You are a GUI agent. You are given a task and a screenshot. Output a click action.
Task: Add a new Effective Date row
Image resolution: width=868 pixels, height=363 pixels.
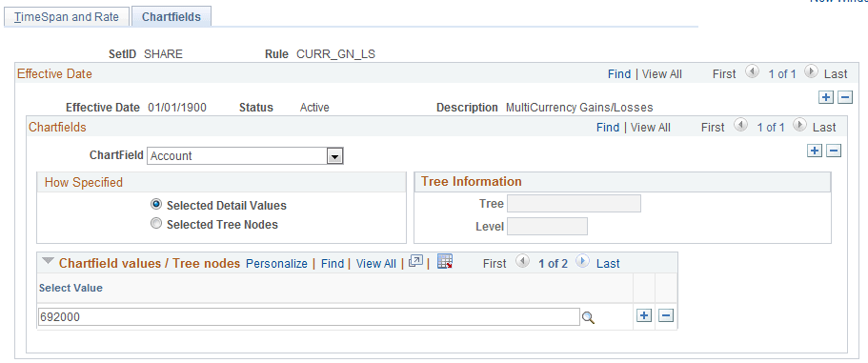pos(825,97)
